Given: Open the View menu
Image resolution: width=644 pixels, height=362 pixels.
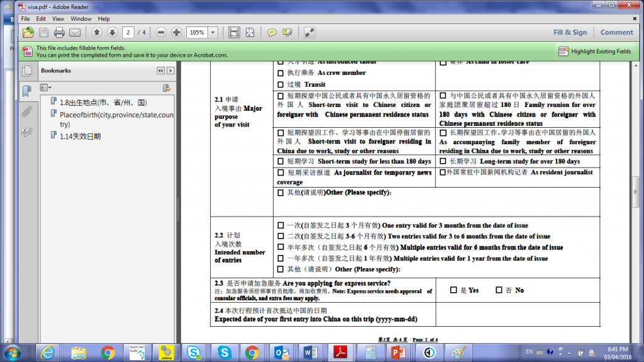Looking at the screenshot, I should tap(58, 19).
